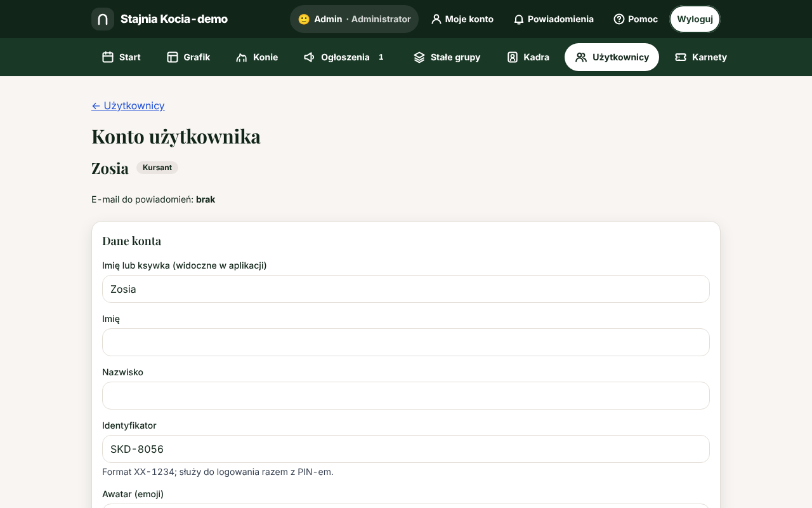Click into the empty Nazwisko field

point(406,396)
